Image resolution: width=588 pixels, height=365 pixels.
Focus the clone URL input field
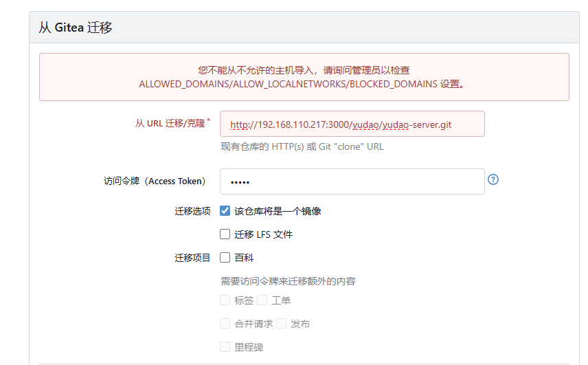coord(352,124)
